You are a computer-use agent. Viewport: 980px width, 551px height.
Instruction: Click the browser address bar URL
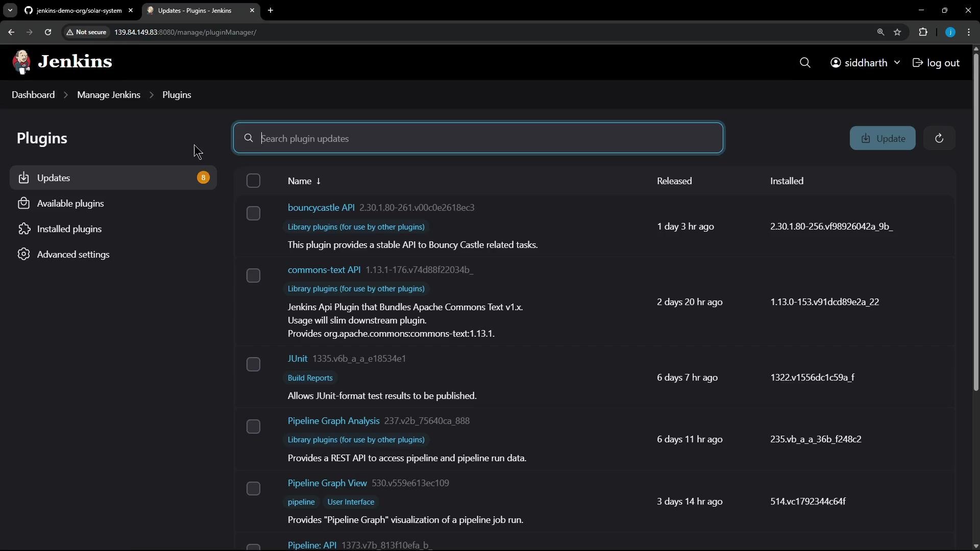tap(185, 32)
